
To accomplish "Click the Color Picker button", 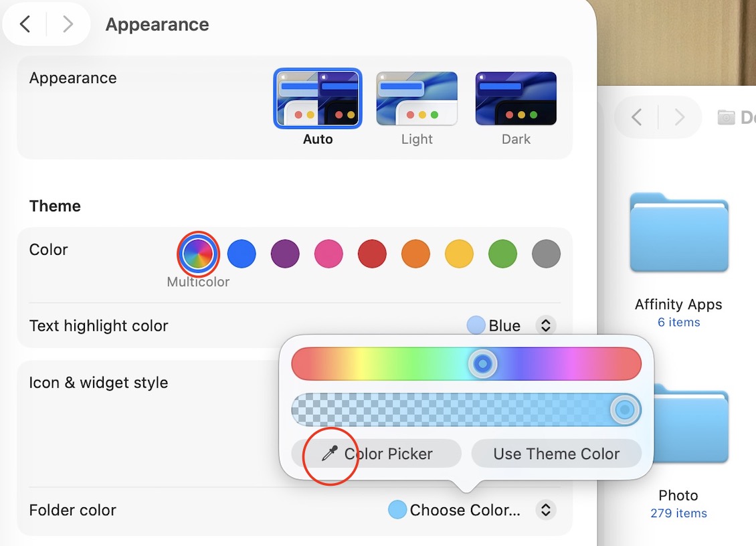I will (x=376, y=454).
